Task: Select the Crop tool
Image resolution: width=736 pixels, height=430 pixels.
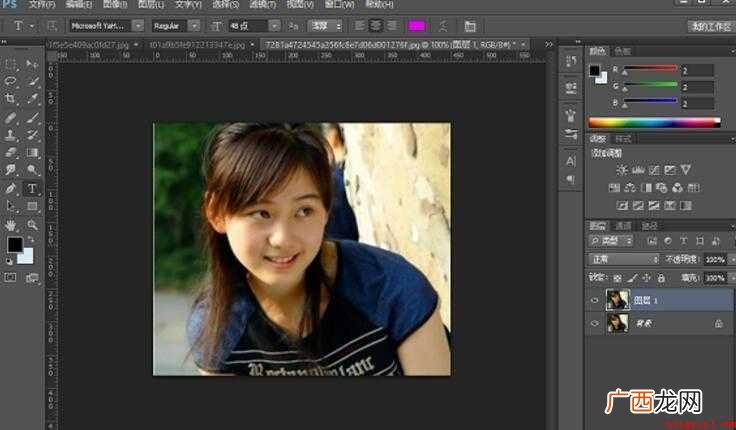Action: 10,99
